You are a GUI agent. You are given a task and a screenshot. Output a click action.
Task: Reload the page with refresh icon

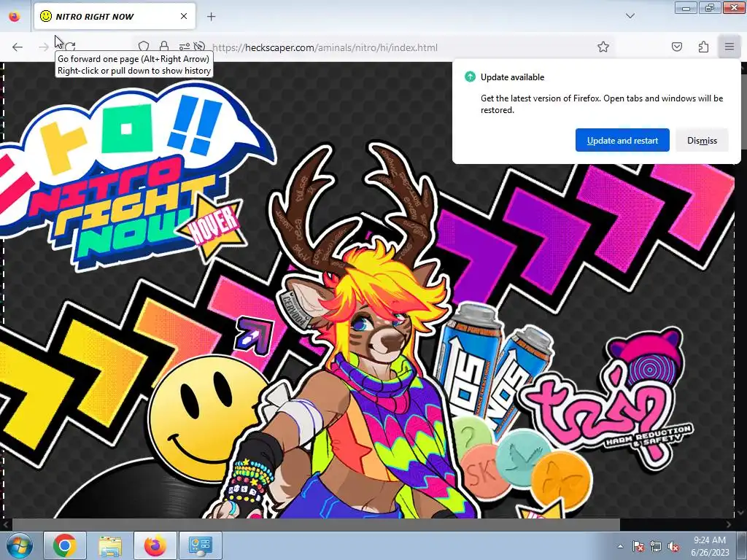pyautogui.click(x=70, y=47)
